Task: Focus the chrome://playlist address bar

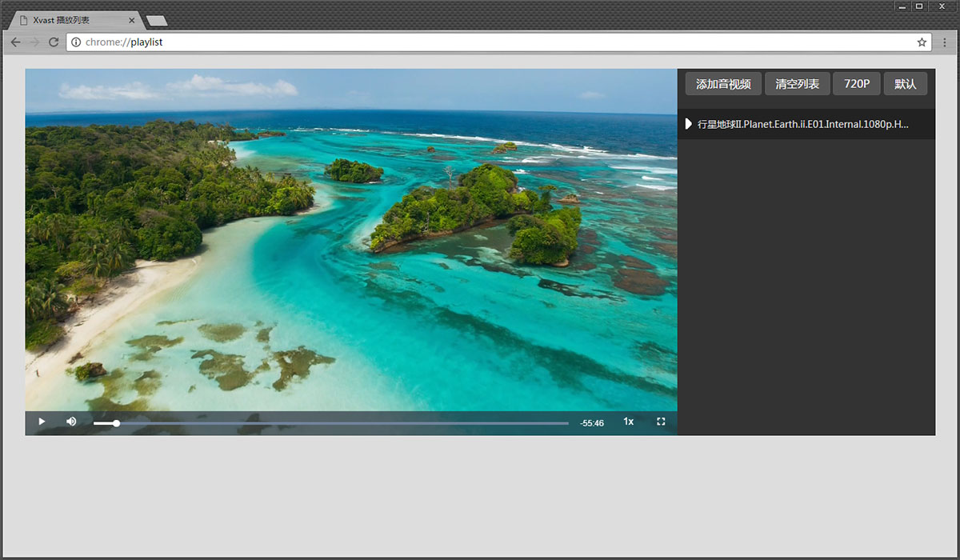Action: (x=498, y=42)
